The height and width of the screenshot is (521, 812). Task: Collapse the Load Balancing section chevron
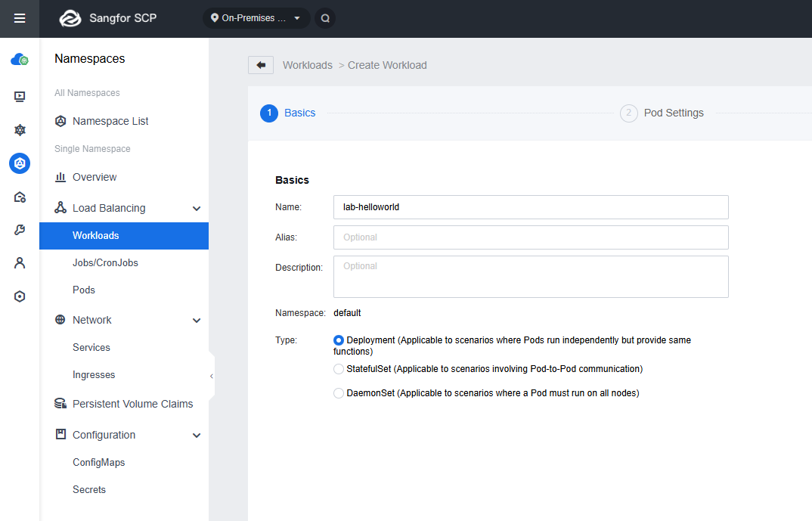point(197,208)
